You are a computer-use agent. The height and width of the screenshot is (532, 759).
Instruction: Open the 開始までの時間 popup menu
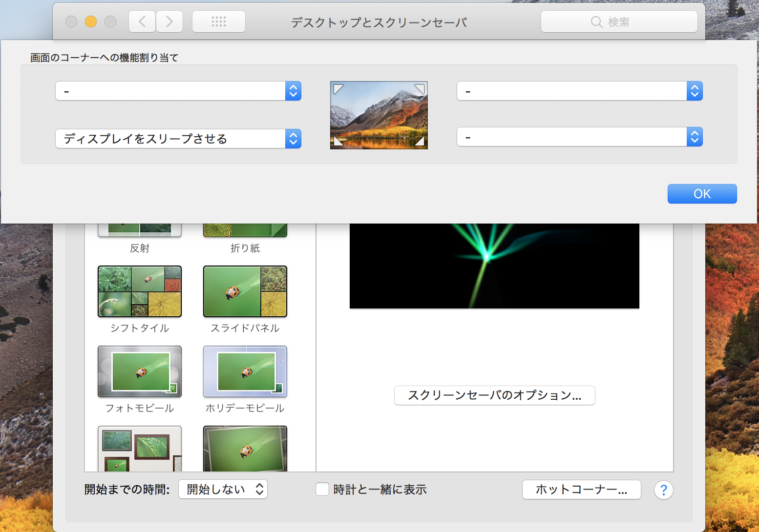tap(223, 489)
